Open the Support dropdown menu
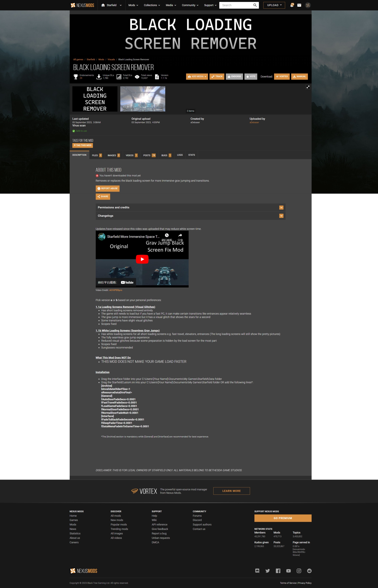 [x=210, y=5]
